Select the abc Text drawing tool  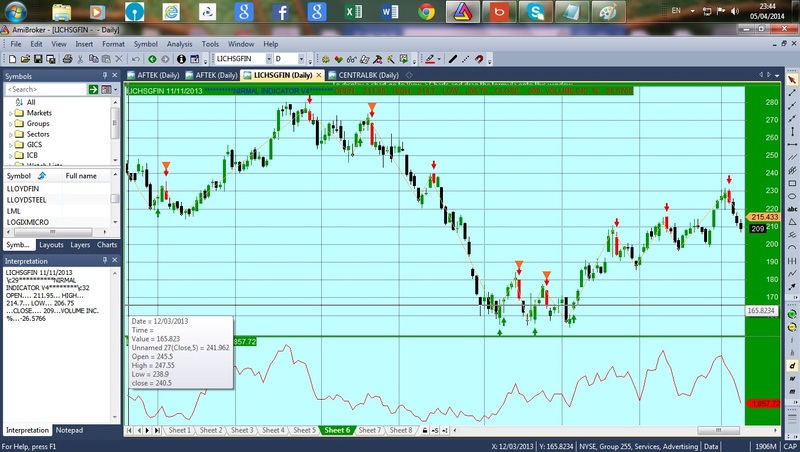(x=792, y=209)
